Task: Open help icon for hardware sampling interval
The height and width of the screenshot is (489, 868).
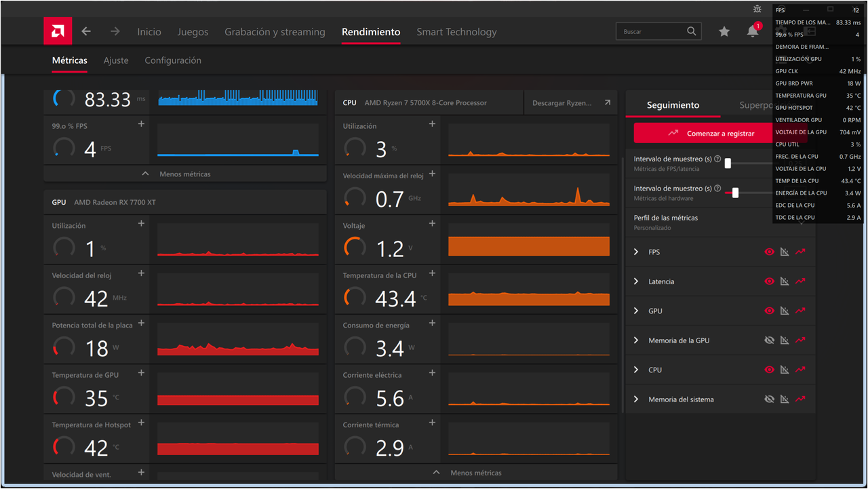Action: click(x=717, y=189)
